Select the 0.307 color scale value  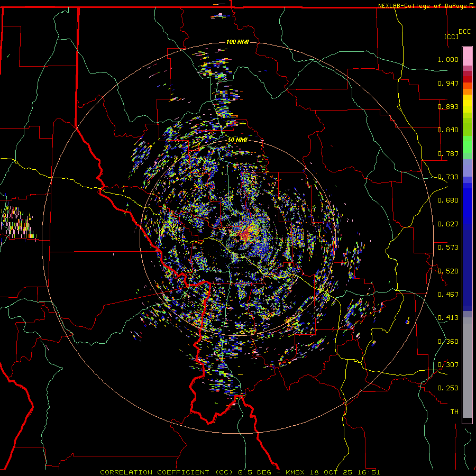coord(448,365)
